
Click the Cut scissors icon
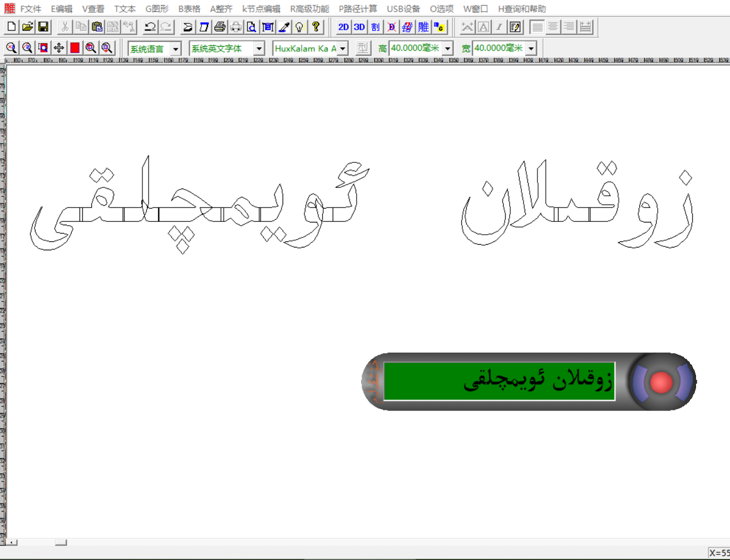point(65,27)
